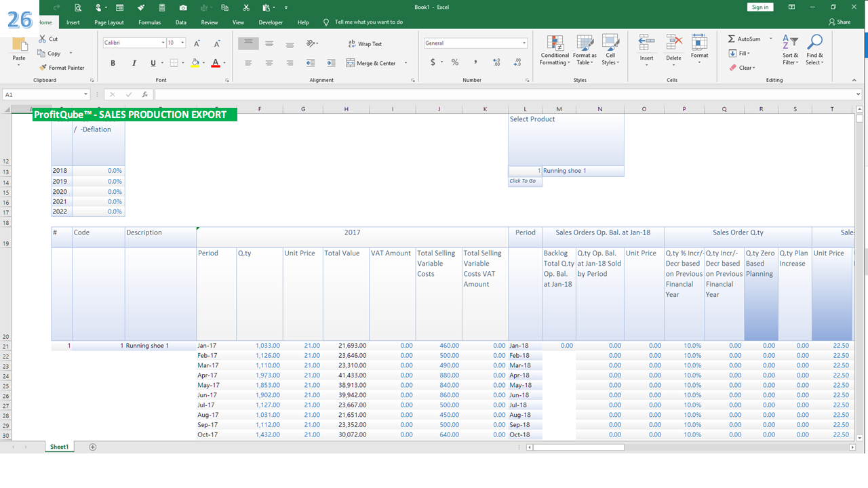The height and width of the screenshot is (488, 868).
Task: Open the Conditional Formatting menu
Action: pyautogui.click(x=555, y=50)
